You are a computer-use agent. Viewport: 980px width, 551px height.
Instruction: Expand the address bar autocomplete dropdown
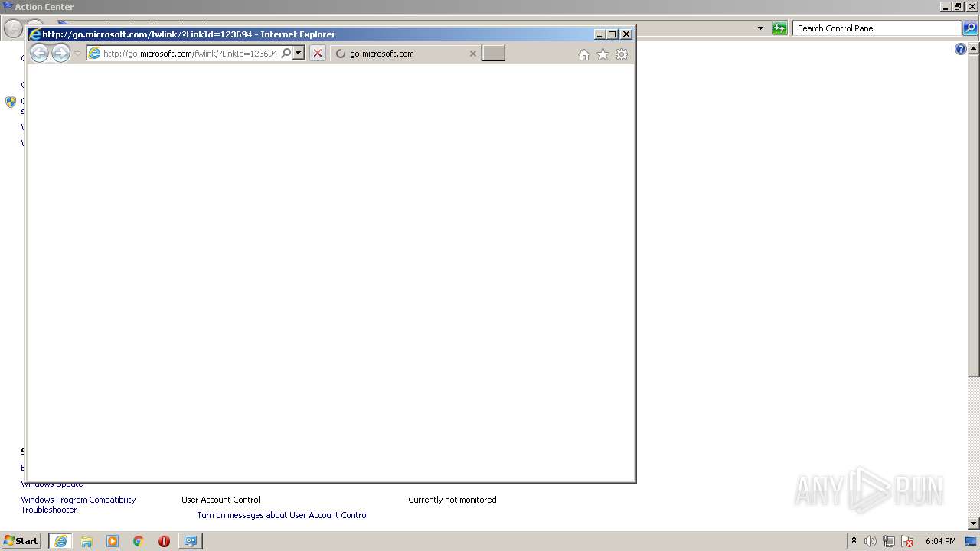(x=299, y=54)
